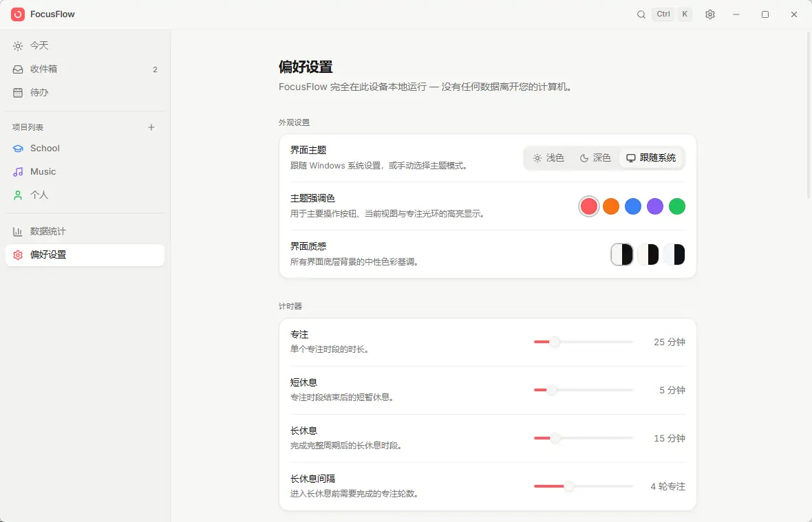Viewport: 812px width, 522px height.
Task: Open the 今天 view in sidebar
Action: [x=85, y=46]
